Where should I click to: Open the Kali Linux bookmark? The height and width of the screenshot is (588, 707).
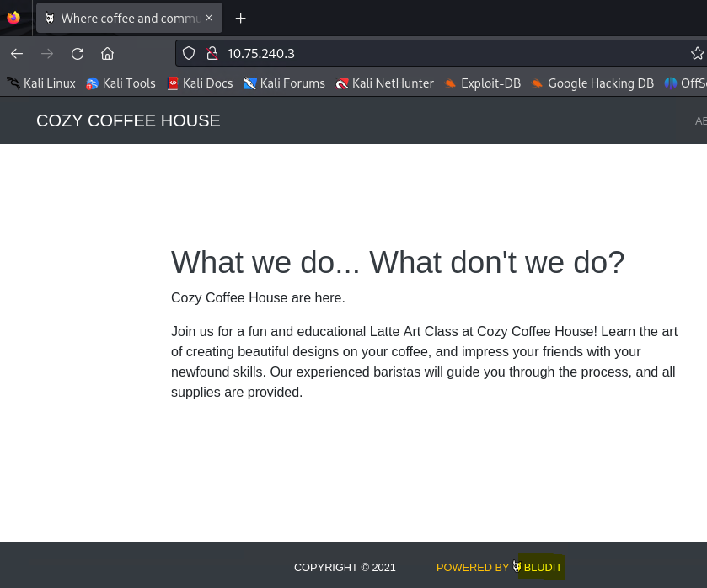[x=41, y=83]
